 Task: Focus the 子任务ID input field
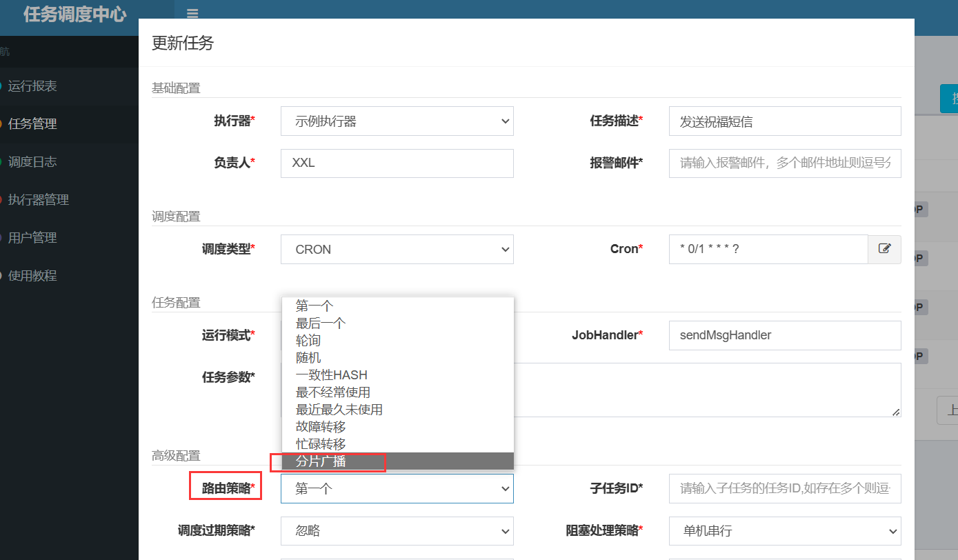(785, 488)
